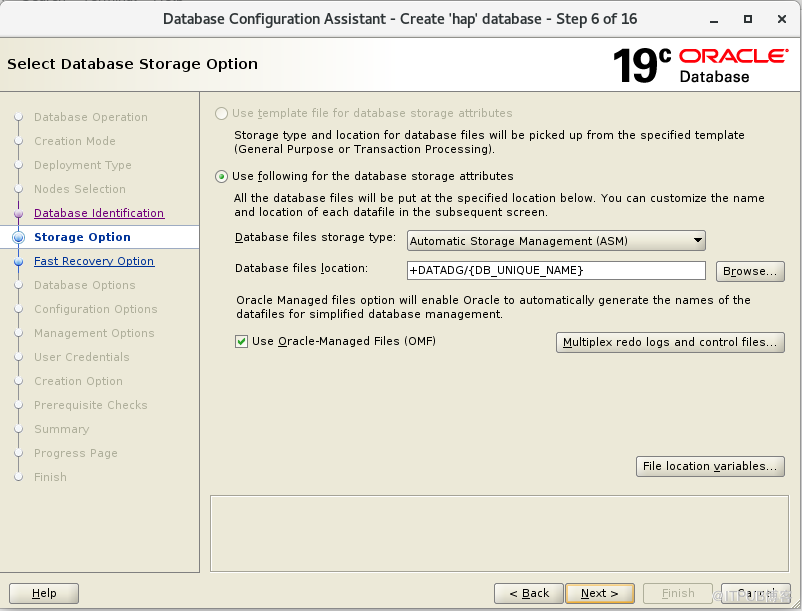Click Browse button for files location
This screenshot has height=611, width=802.
tap(750, 271)
